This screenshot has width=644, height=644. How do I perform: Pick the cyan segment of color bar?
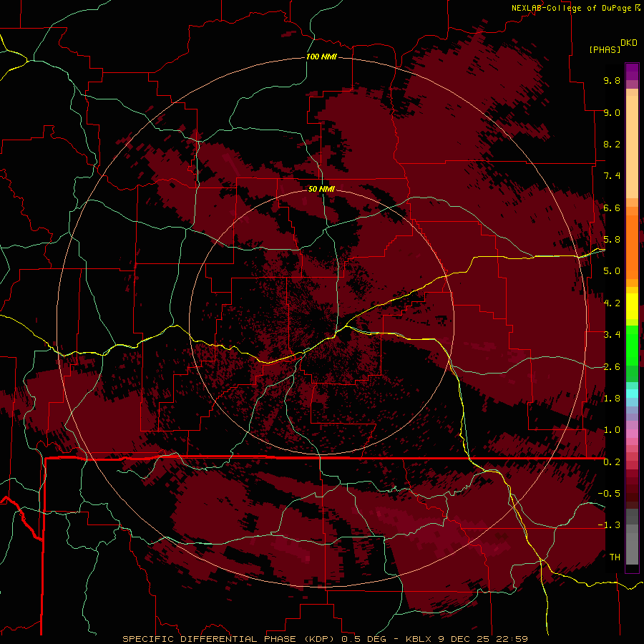click(x=632, y=394)
